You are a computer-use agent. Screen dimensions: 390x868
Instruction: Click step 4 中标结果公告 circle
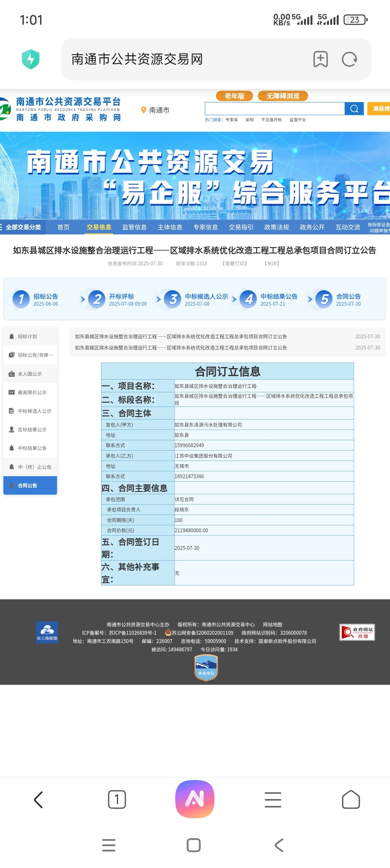248,299
